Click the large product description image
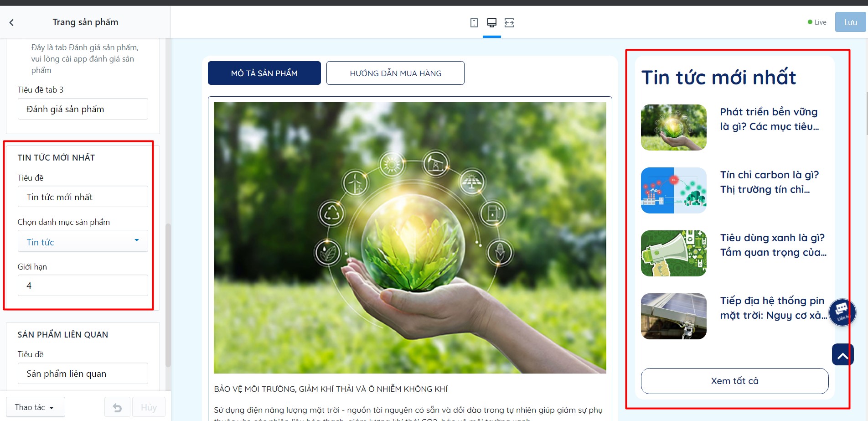868x421 pixels. click(x=410, y=238)
